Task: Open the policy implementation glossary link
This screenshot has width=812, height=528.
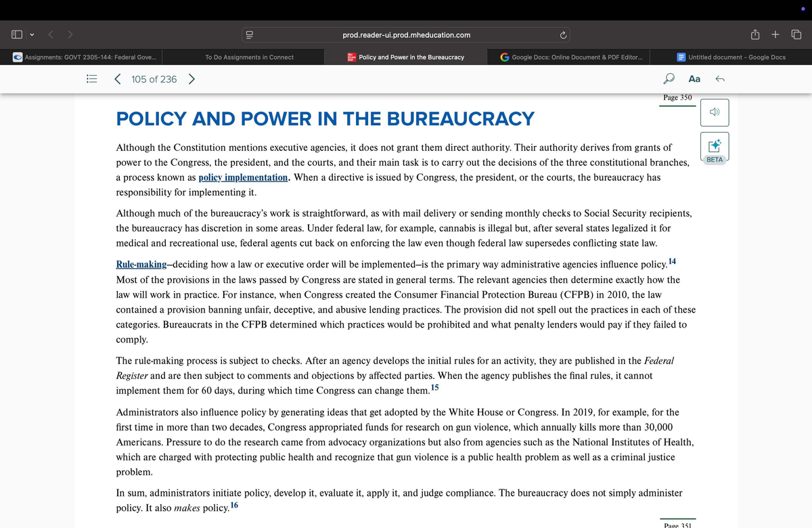Action: [x=242, y=177]
